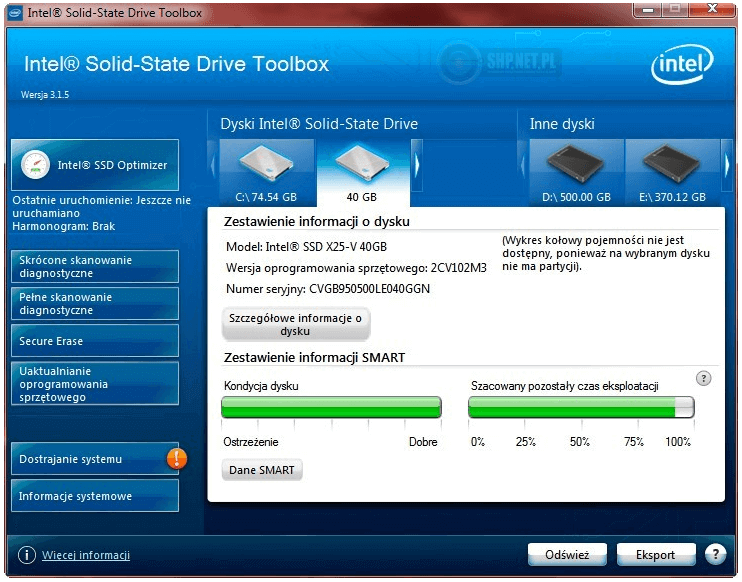Click Model: Intel SSD X25-V 40GB text

[x=306, y=247]
